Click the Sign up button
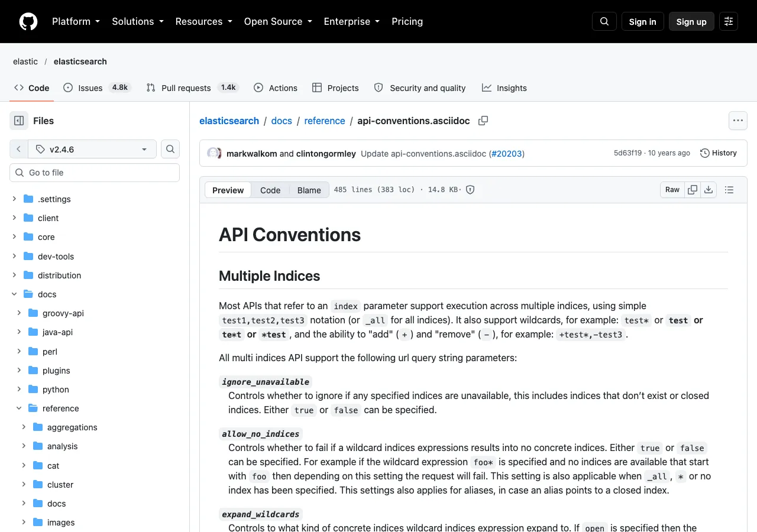 [691, 21]
